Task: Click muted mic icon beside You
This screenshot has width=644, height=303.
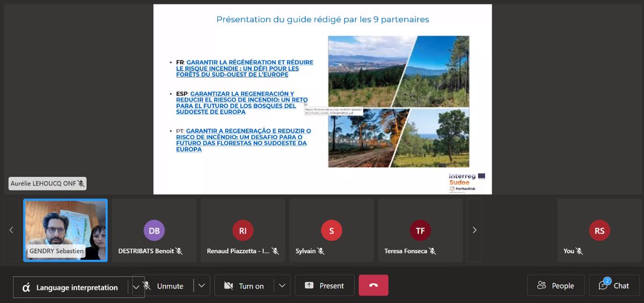Action: (580, 251)
